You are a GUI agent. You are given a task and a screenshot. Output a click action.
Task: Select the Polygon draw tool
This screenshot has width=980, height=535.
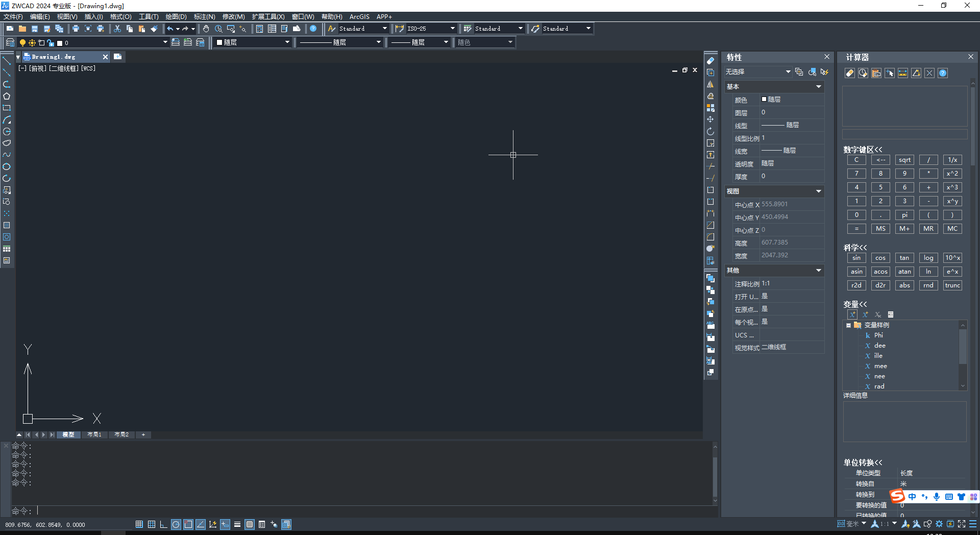click(x=7, y=96)
